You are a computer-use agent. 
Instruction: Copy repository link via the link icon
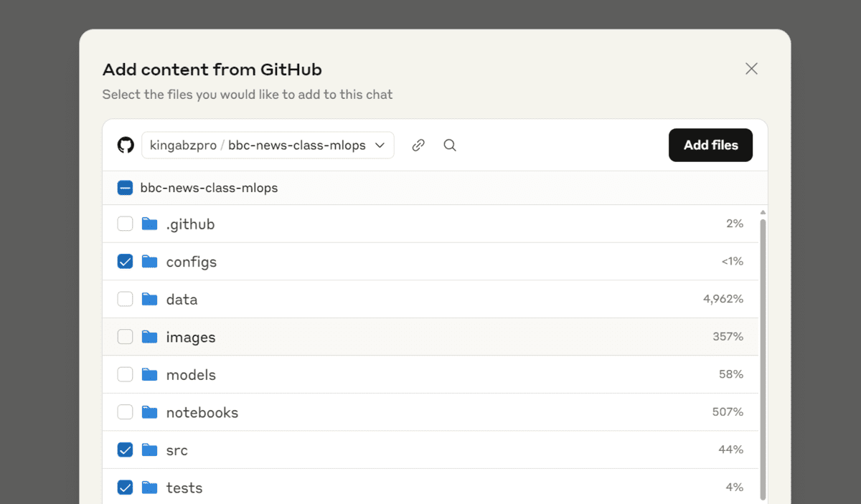pyautogui.click(x=418, y=146)
